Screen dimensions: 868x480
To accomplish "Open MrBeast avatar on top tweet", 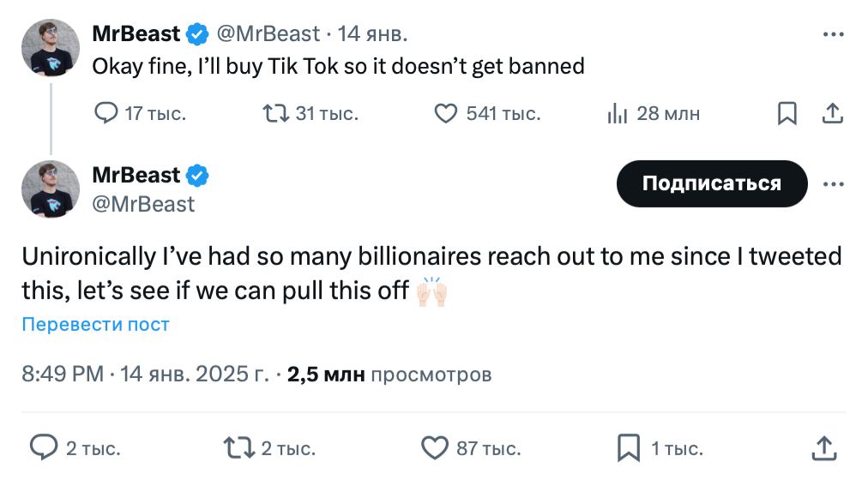I will [51, 47].
